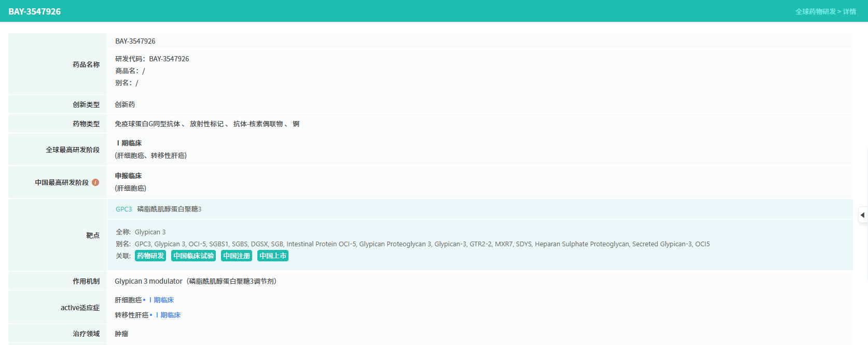Click the active适应症 row label
The height and width of the screenshot is (345, 868).
tap(80, 308)
